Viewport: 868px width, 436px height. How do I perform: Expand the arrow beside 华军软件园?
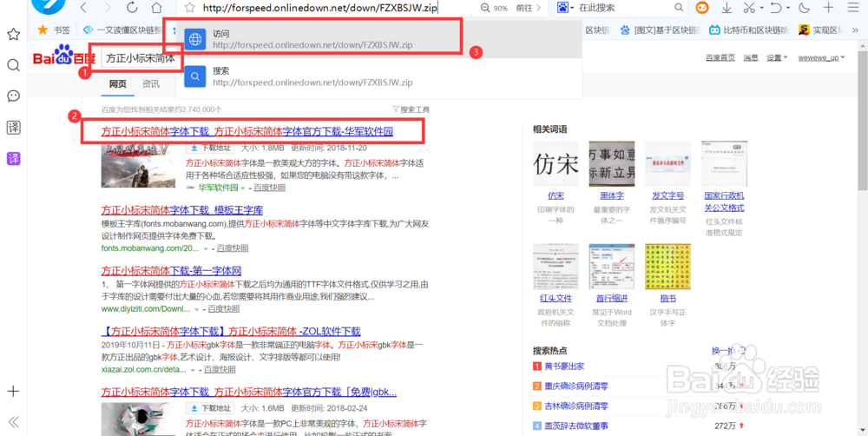[242, 188]
